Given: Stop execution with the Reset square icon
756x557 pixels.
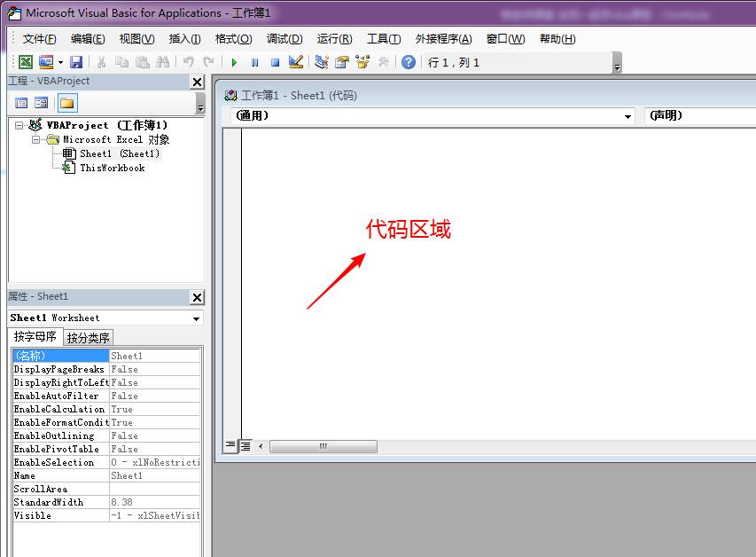Looking at the screenshot, I should (x=276, y=62).
